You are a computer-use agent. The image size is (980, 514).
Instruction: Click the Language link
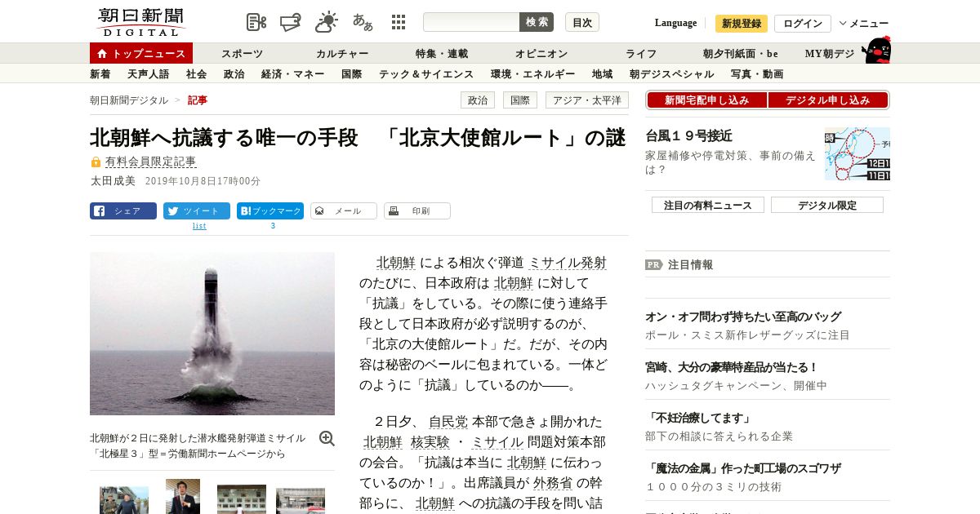[x=675, y=23]
